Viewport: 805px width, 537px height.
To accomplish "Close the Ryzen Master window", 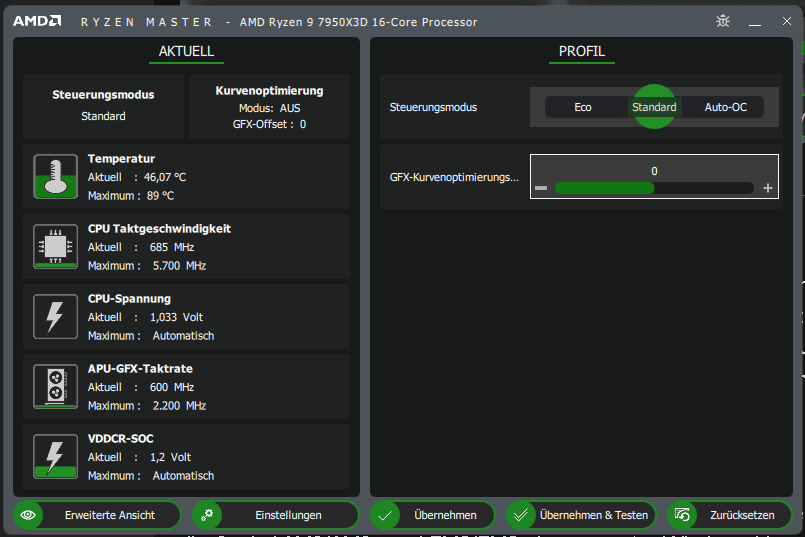I will point(787,21).
